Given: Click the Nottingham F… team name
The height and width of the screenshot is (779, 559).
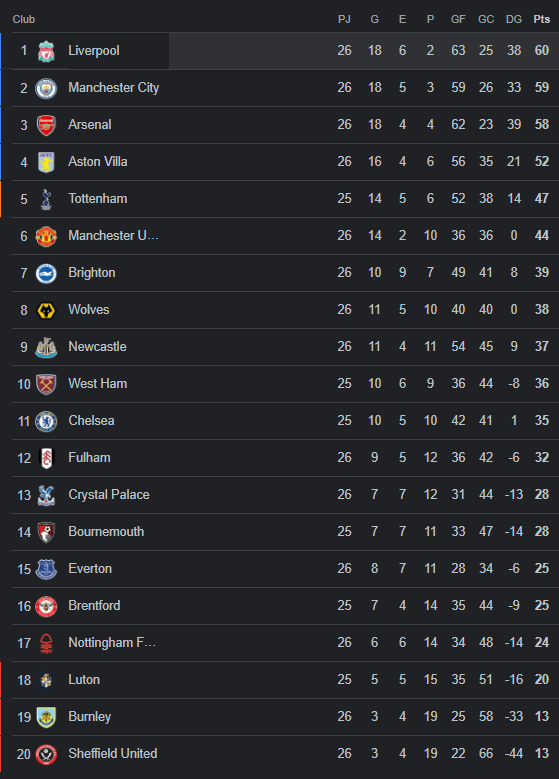Looking at the screenshot, I should click(112, 642).
